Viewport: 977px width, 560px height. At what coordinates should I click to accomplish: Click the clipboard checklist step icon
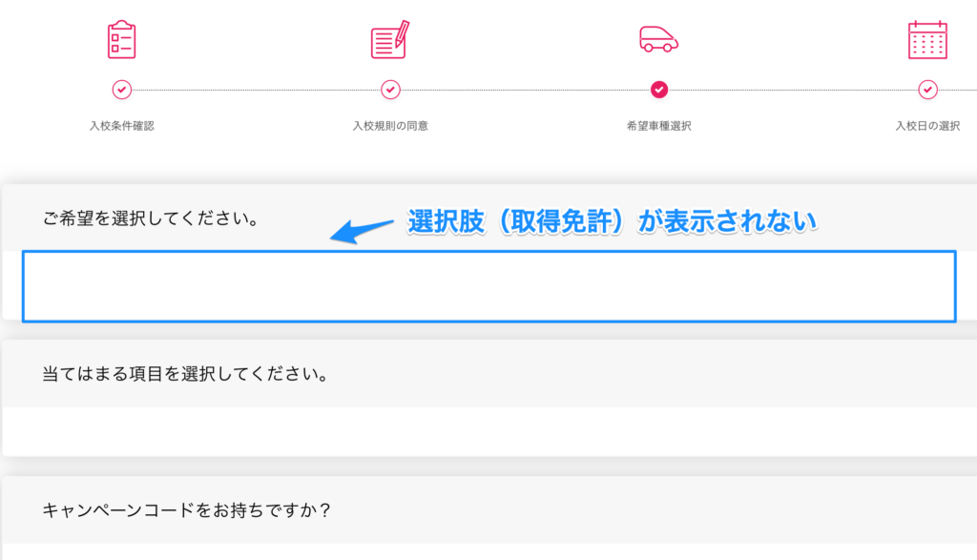click(x=121, y=39)
